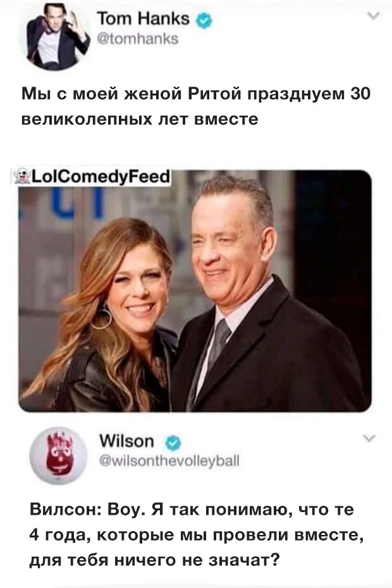Open the Tom Hanks display name
Viewport: 392px width, 588px height.
(144, 19)
